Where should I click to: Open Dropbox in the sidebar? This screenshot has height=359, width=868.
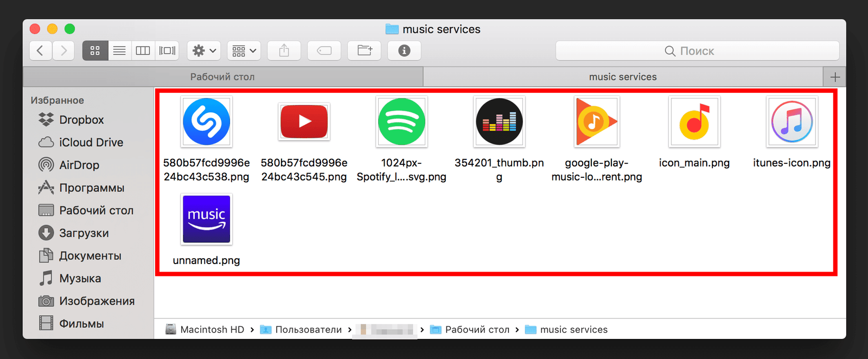pos(81,120)
